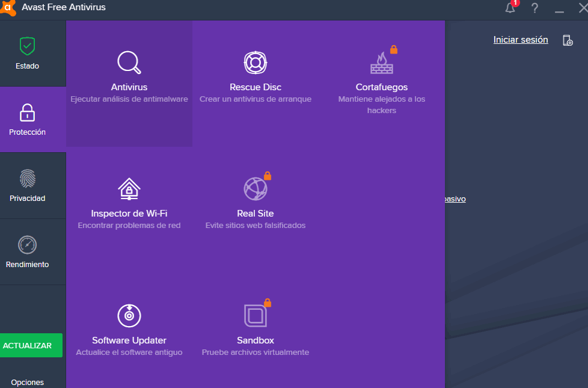Open the Antivirus title text
The image size is (588, 388).
tap(129, 87)
